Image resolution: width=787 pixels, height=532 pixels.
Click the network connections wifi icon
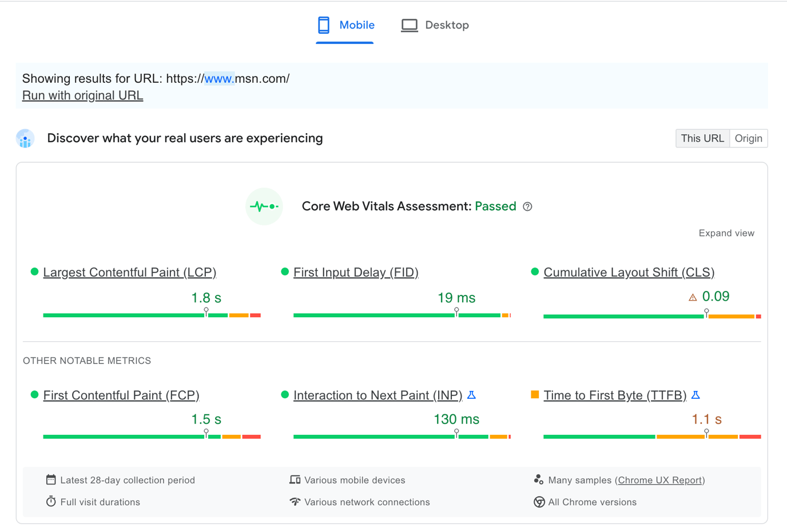pos(295,502)
